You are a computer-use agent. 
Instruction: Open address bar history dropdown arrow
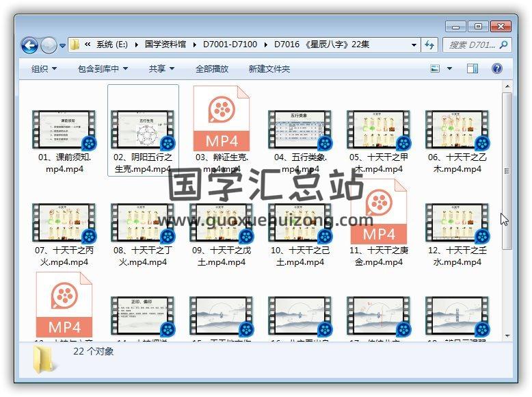point(414,44)
